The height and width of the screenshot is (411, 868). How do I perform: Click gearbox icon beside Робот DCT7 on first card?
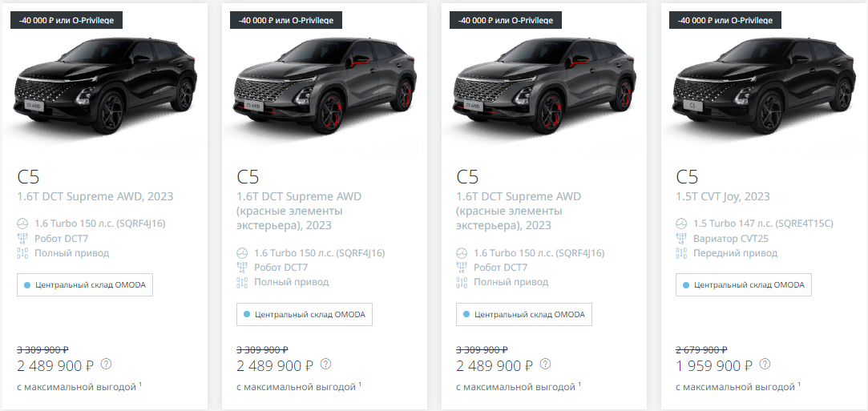pyautogui.click(x=22, y=239)
